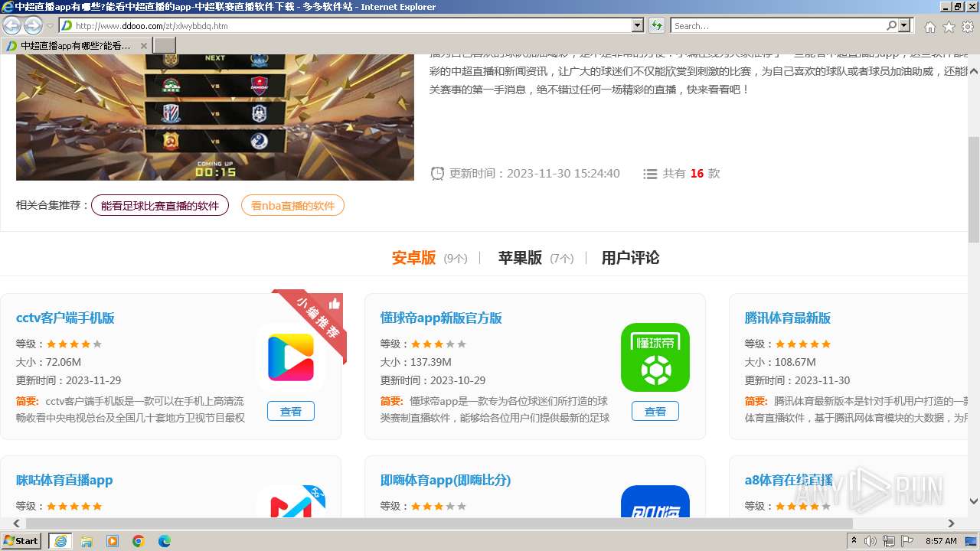Expand the address bar dropdown arrow
980x551 pixels.
tap(638, 25)
